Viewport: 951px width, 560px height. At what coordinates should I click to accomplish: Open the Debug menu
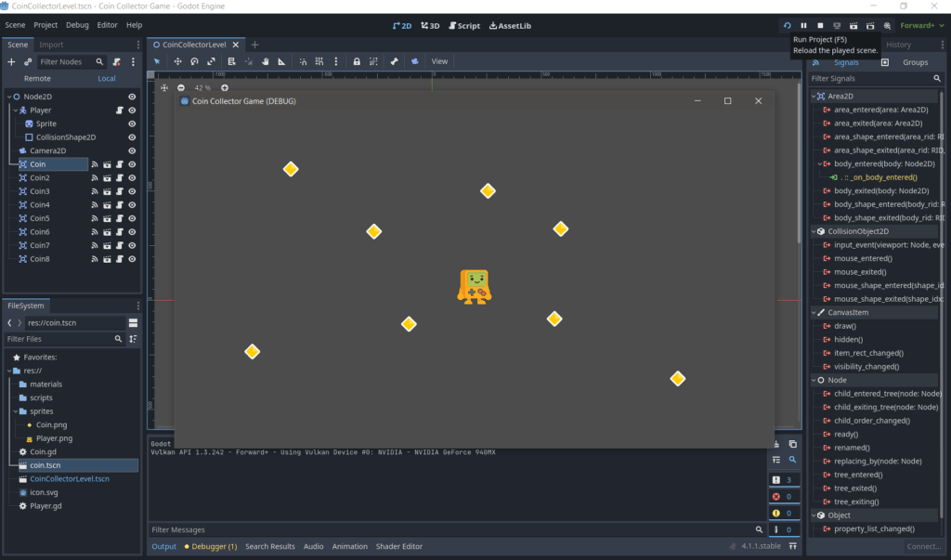click(78, 25)
